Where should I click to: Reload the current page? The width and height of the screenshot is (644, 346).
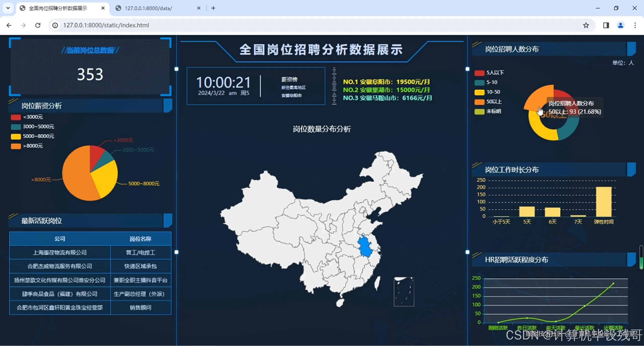pyautogui.click(x=38, y=25)
